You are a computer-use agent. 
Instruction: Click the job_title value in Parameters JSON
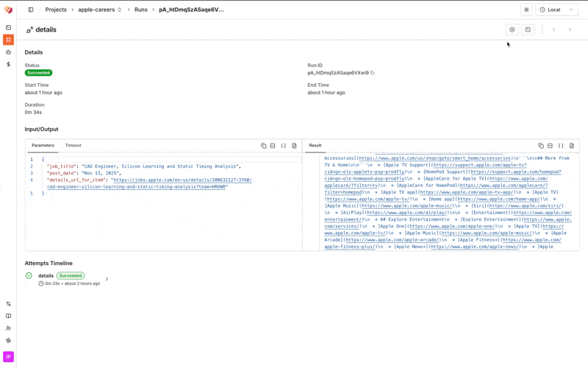[159, 166]
